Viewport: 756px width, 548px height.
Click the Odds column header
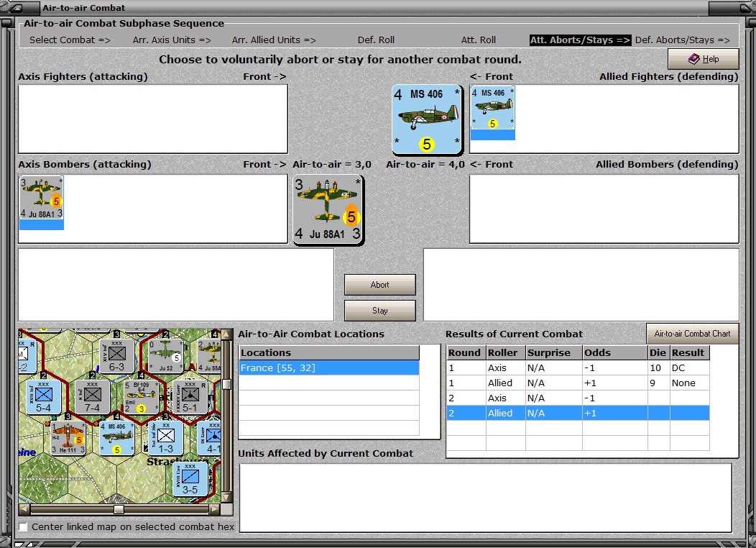tap(615, 352)
